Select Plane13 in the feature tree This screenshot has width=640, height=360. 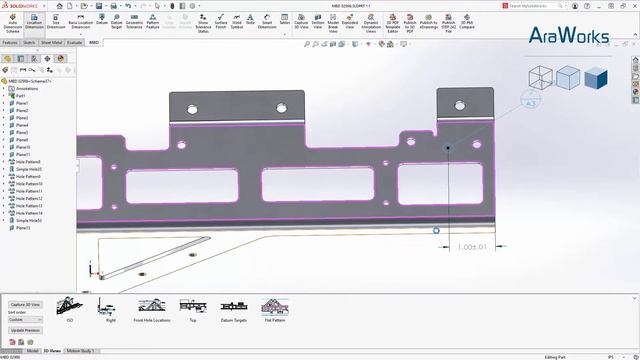(23, 228)
